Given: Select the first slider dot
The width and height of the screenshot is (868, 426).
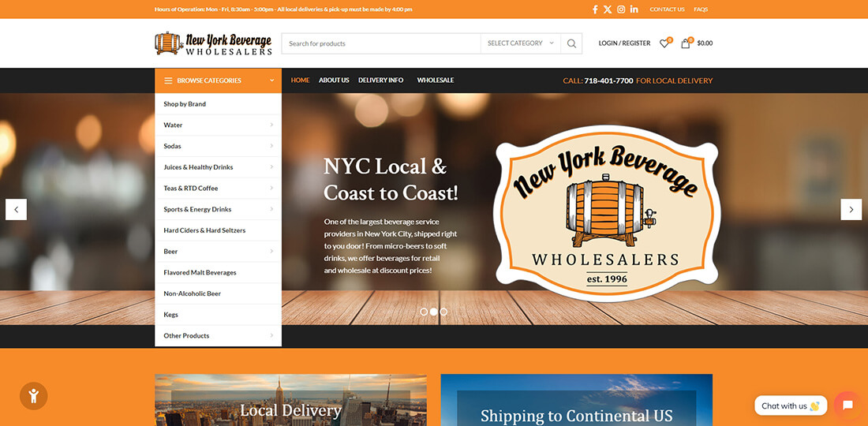Looking at the screenshot, I should tap(424, 312).
